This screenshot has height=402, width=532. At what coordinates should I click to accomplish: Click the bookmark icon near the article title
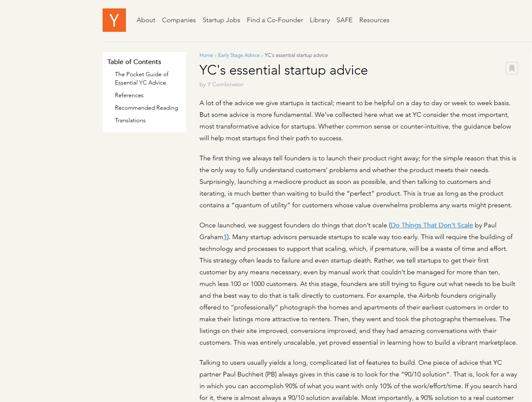511,68
